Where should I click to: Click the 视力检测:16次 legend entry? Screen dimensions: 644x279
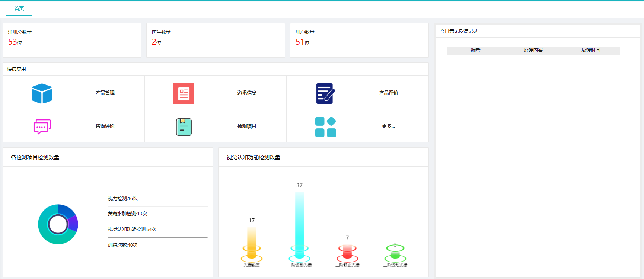pyautogui.click(x=123, y=198)
